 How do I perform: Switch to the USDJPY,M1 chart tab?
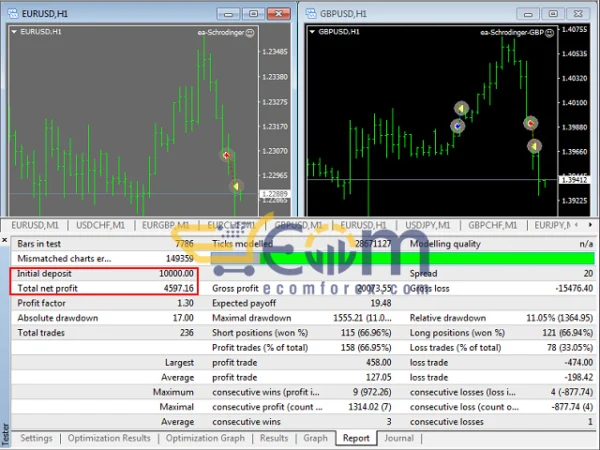427,225
